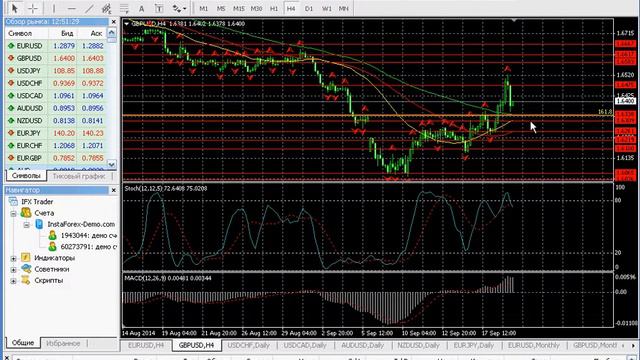Click the EURUSD symbol row
This screenshot has width=640, height=360.
(x=56, y=46)
